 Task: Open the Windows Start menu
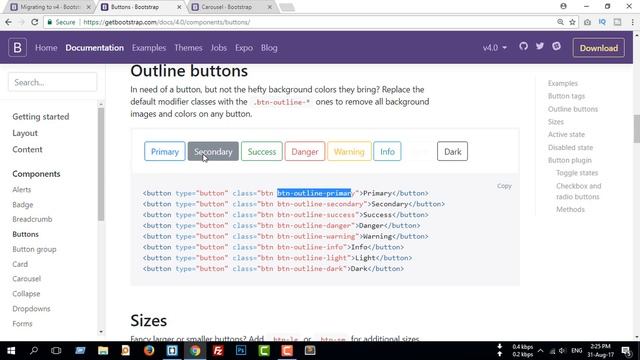point(11,351)
